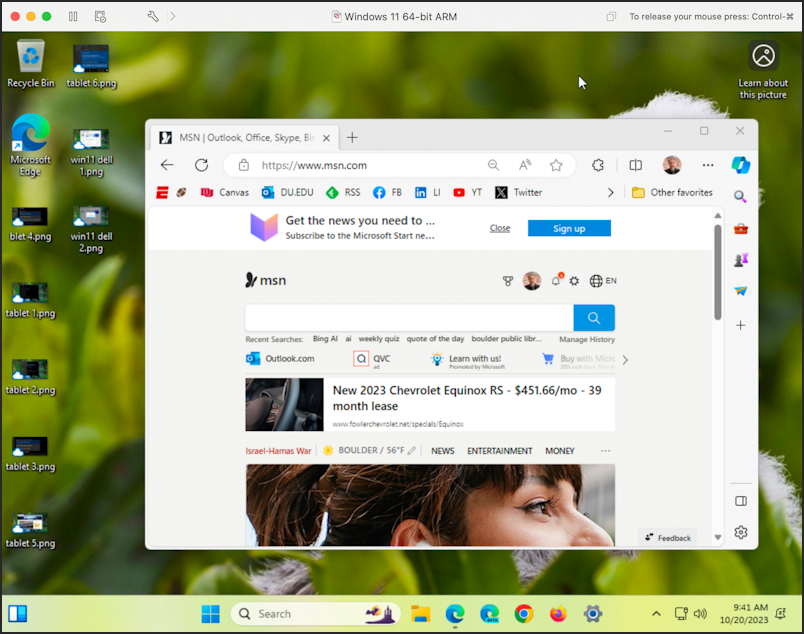Screen dimensions: 804x634
Task: Go back with the Edge back arrow
Action: pos(167,165)
